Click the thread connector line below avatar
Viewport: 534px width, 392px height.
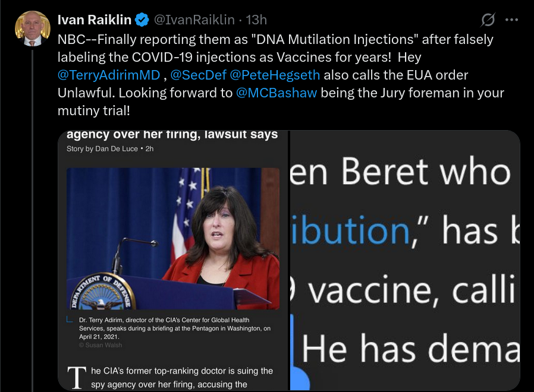[x=33, y=220]
